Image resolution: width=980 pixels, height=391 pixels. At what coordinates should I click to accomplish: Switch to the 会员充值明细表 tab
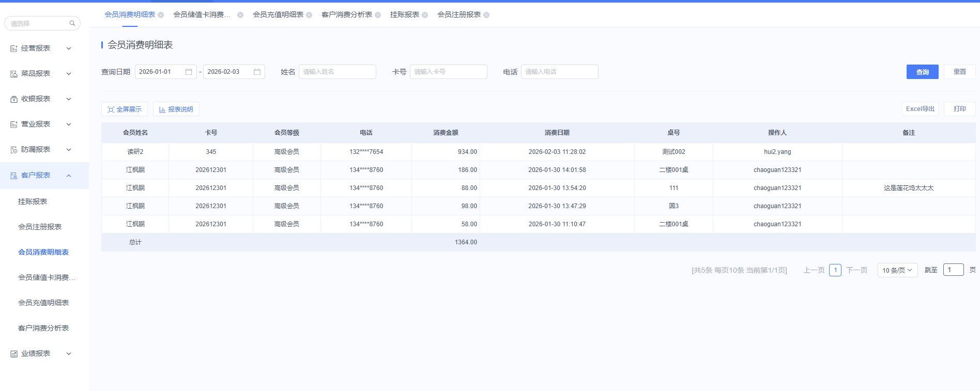tap(278, 14)
